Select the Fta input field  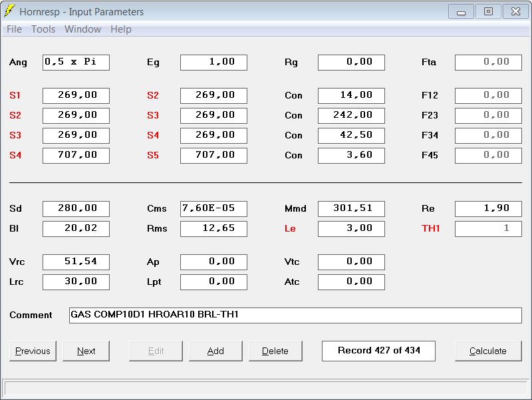coord(488,62)
